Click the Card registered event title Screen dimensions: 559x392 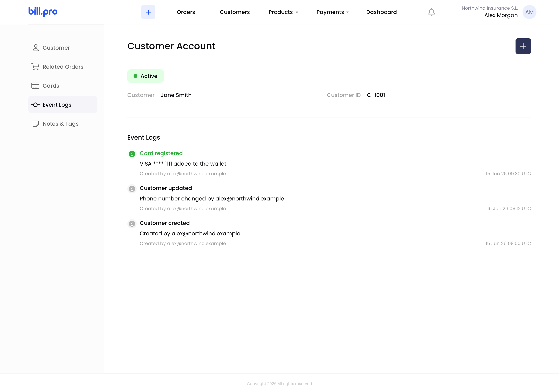point(161,153)
